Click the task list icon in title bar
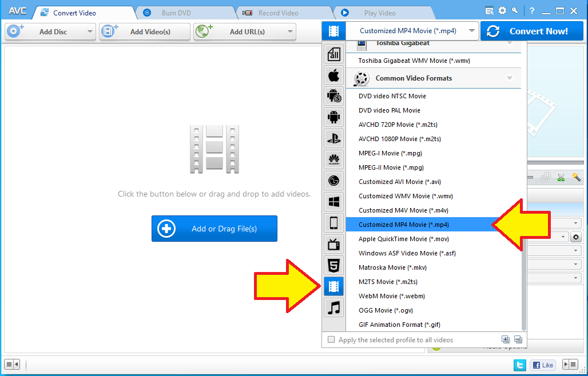The width and height of the screenshot is (588, 376). point(489,11)
